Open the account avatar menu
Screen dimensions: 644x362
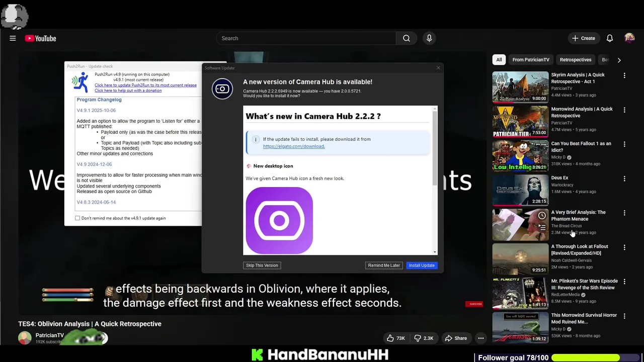[629, 38]
